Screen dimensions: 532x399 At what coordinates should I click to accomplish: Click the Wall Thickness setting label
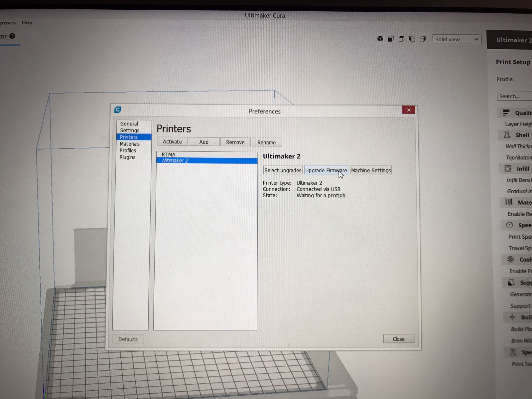point(519,146)
